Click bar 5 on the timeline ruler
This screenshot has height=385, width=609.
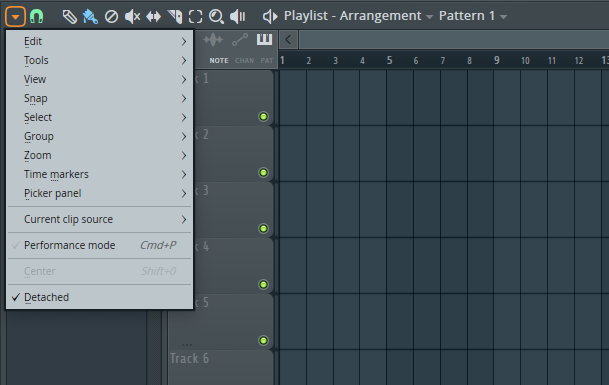(x=390, y=60)
